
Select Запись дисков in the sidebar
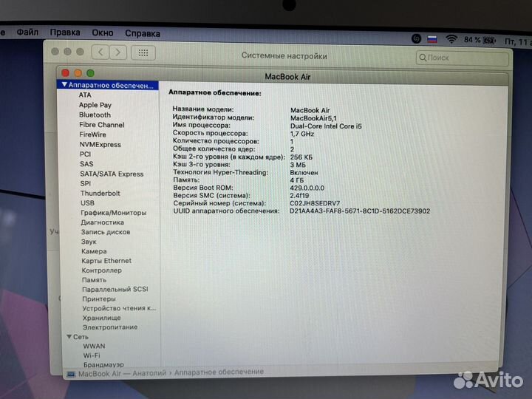pos(106,232)
